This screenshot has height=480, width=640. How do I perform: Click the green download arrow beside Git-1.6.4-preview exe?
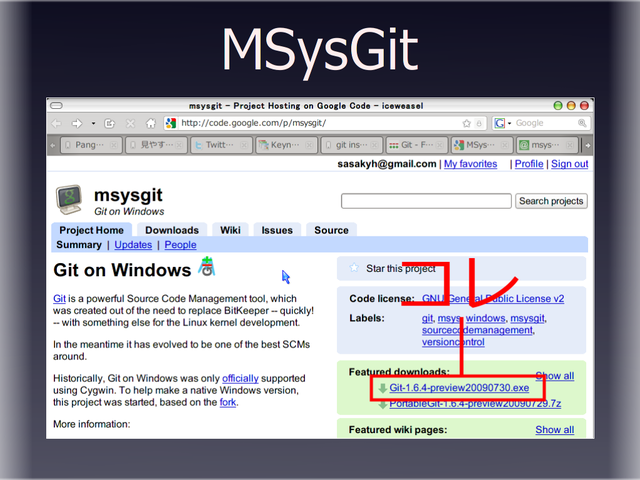[382, 388]
